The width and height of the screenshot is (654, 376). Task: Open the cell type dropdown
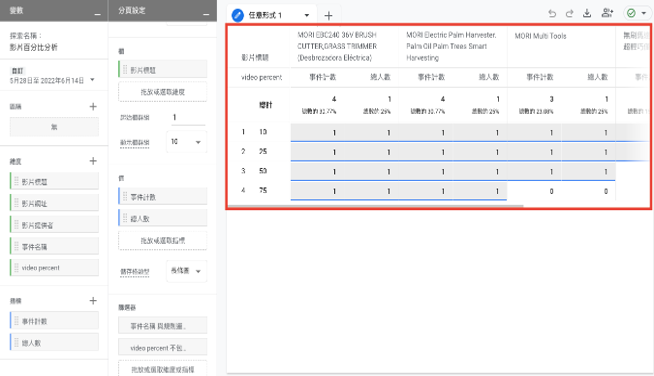tap(186, 271)
